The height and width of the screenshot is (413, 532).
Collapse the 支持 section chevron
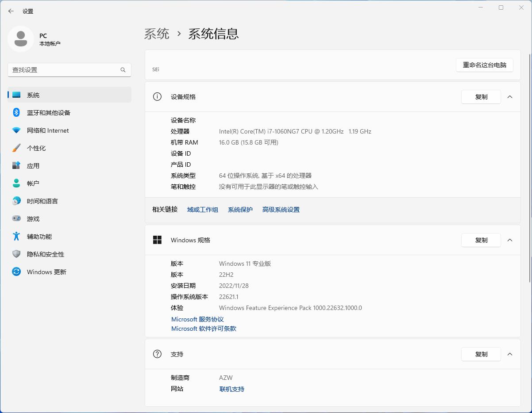[510, 354]
